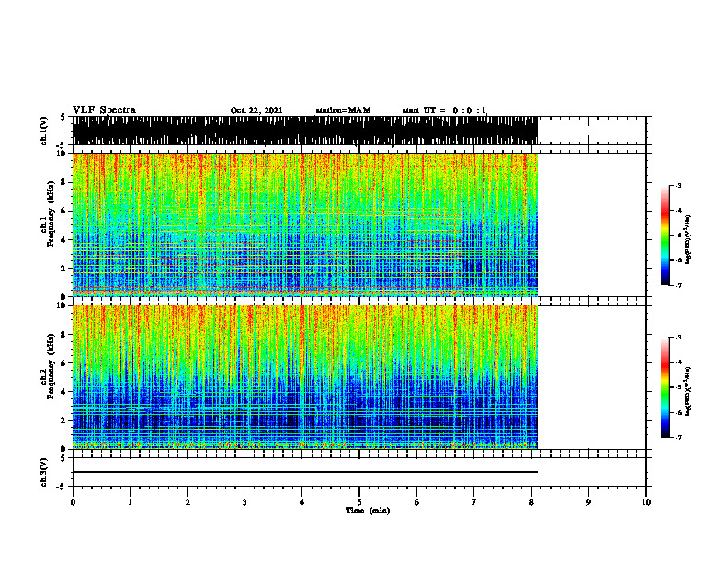
Task: Click the ch.1 colorbar log(PSD) label
Action: [688, 239]
